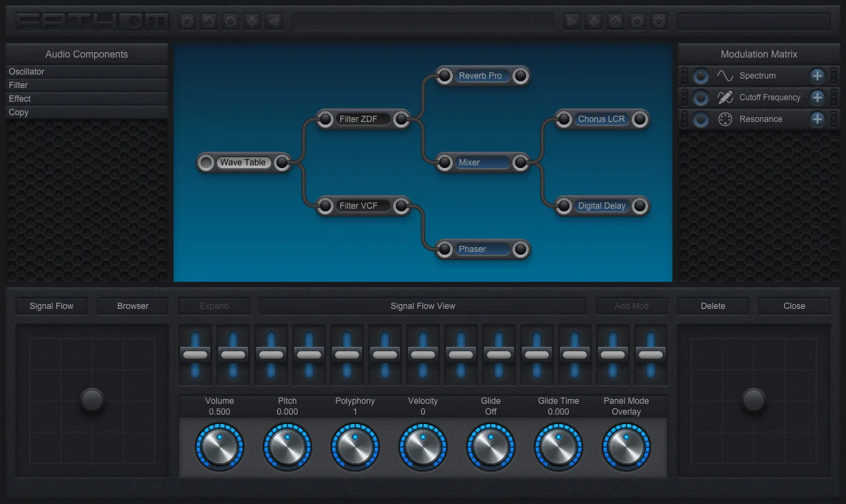The height and width of the screenshot is (504, 846).
Task: Expand Cutoff Frequency row with its plus button
Action: (x=818, y=98)
